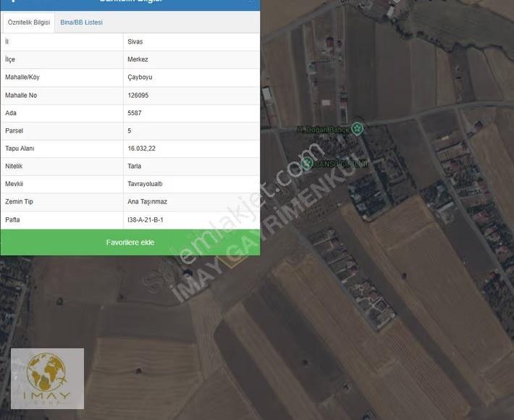
Task: Select the Öznitelik Bilgisi tab
Action: pos(29,22)
